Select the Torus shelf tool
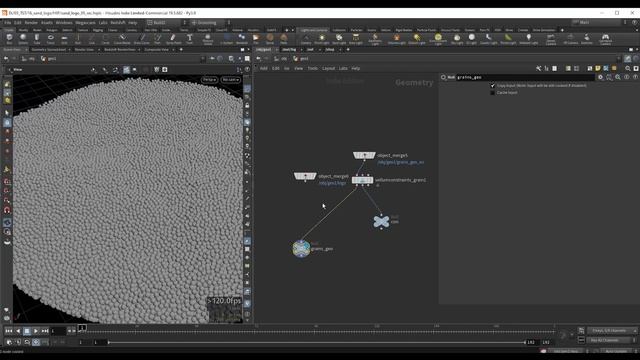 click(51, 39)
